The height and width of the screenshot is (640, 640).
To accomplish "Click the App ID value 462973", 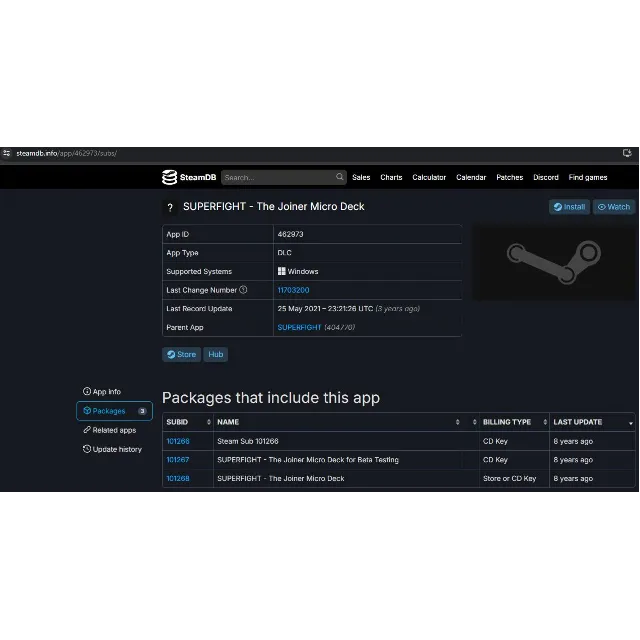I will point(290,234).
